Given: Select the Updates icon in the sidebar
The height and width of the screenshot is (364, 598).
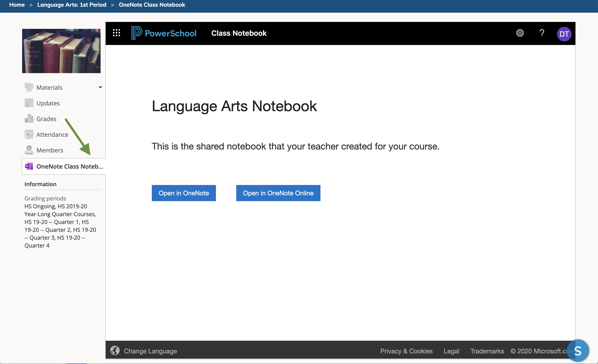Looking at the screenshot, I should click(x=29, y=103).
